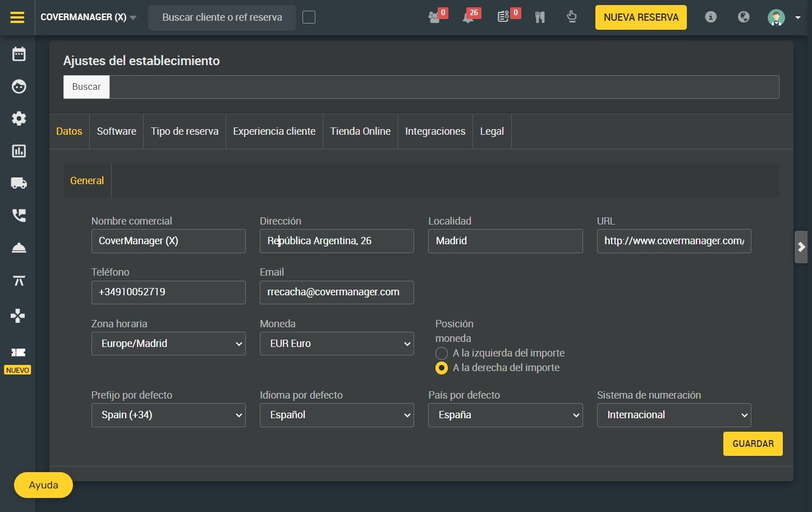
Task: Open the hamburger menu icon
Action: (x=17, y=17)
